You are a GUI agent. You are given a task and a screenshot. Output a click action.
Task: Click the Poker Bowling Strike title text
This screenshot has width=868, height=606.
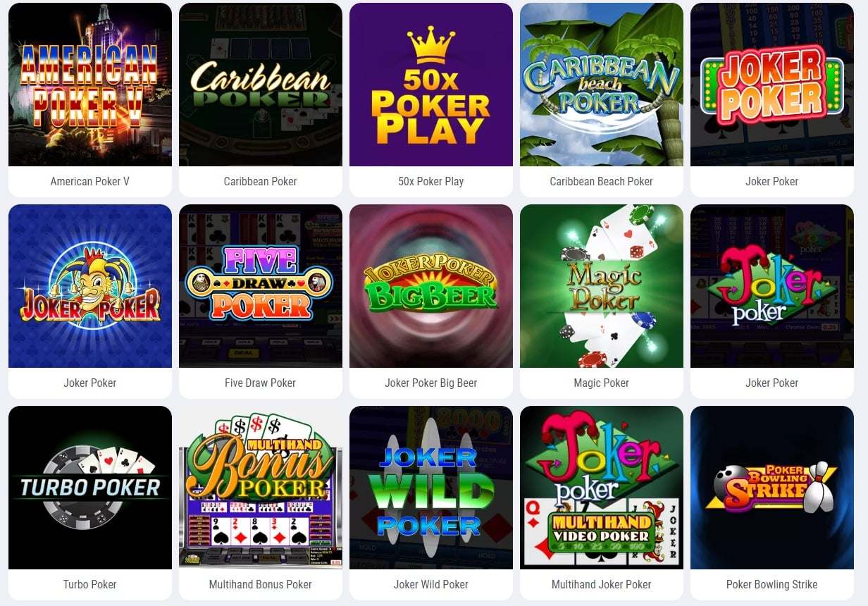click(x=772, y=585)
